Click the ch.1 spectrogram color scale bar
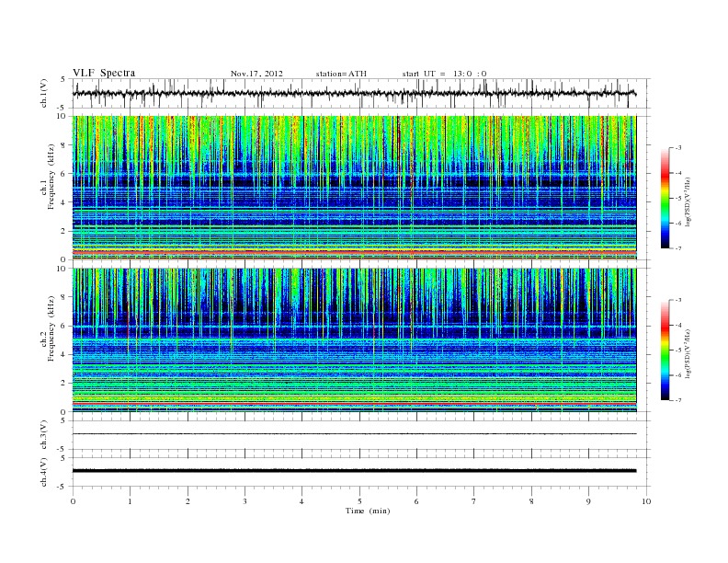The width and height of the screenshot is (728, 563). pos(665,198)
